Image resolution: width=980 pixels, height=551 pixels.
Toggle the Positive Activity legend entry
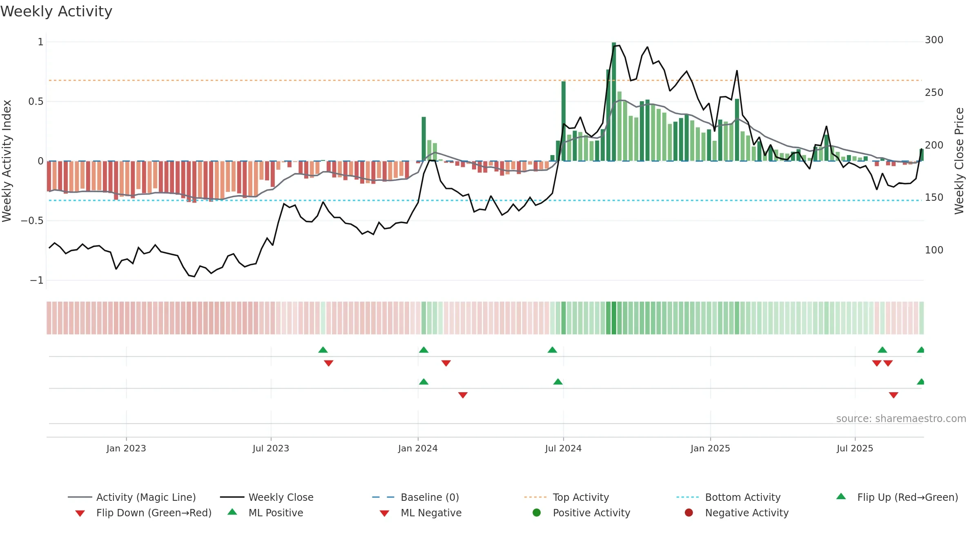[581, 513]
